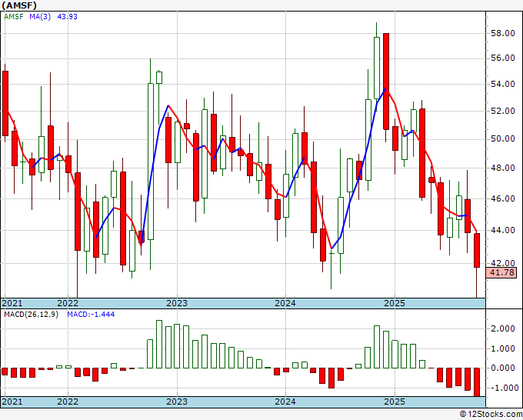Click the 2025 label on price timeline
Image resolution: width=523 pixels, height=420 pixels.
coord(395,303)
